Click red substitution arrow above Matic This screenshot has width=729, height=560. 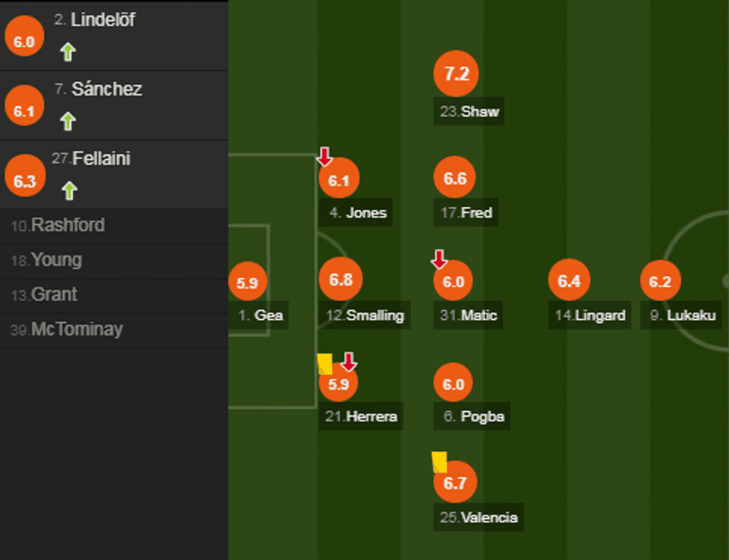coord(440,259)
